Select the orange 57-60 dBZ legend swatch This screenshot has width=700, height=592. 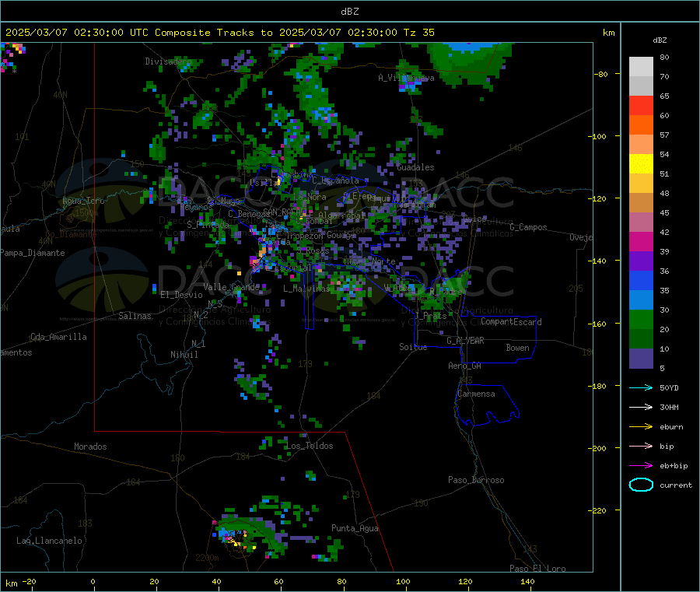tap(641, 125)
